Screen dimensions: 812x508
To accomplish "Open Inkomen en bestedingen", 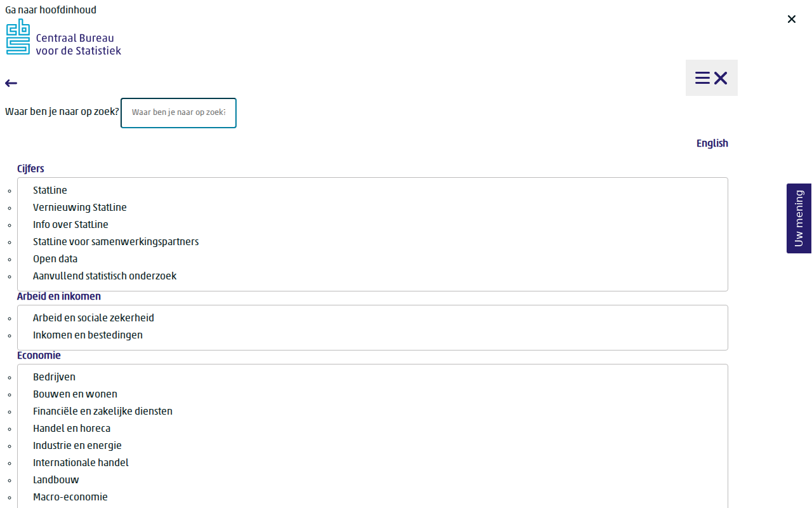I will pos(88,335).
